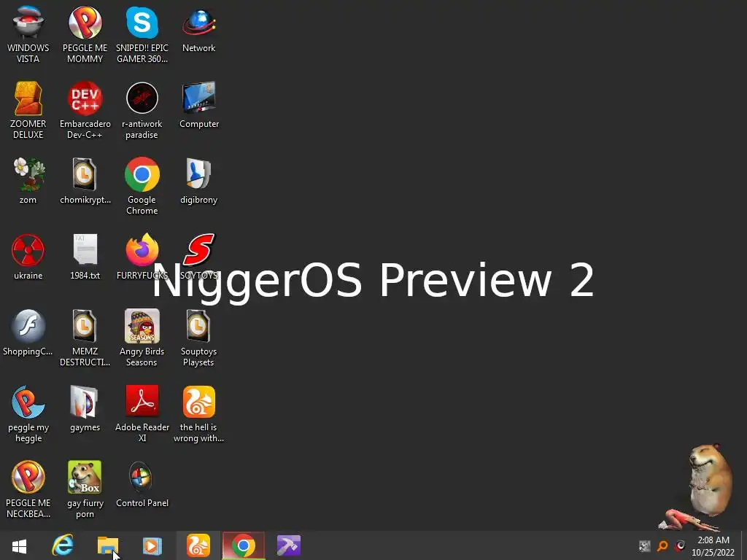Select the PEGGLE ME NECKBEA... icon
Screen dimensions: 747x560
pos(28,489)
